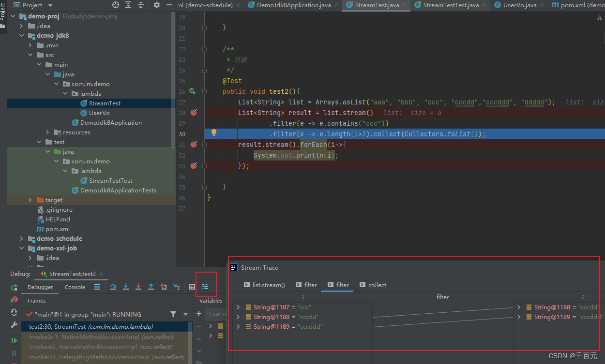
Task: Click the Step Into blue arrow icon
Action: coord(125,287)
